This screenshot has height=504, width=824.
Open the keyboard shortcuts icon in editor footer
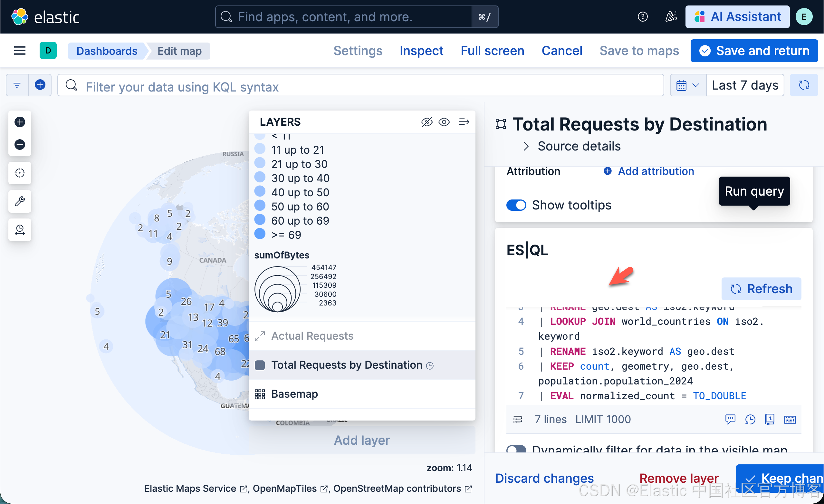(x=790, y=419)
